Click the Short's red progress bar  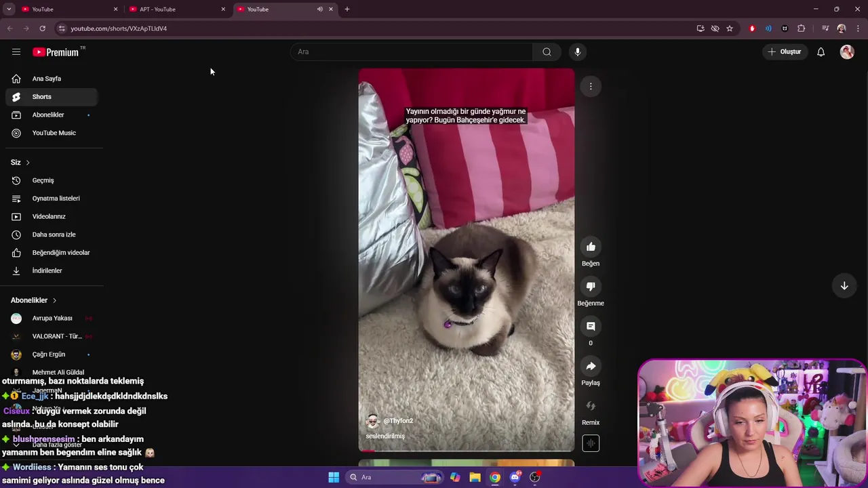(x=467, y=451)
